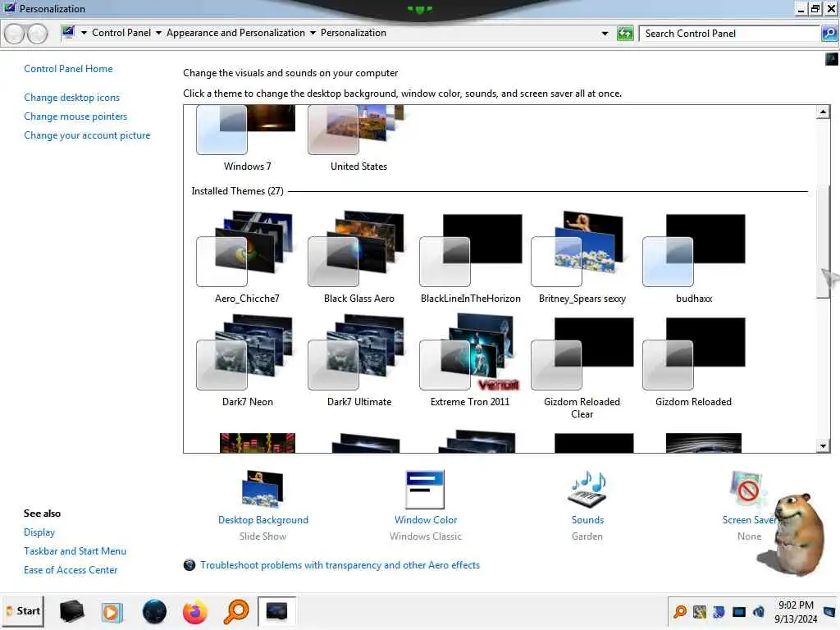Open the Sounds settings icon

click(587, 489)
